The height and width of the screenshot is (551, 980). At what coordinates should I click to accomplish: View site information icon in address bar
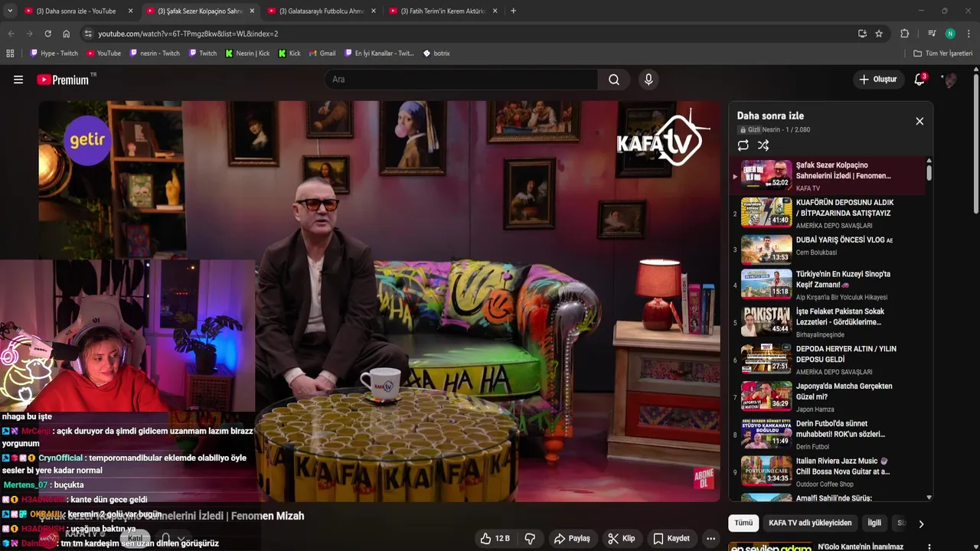88,34
